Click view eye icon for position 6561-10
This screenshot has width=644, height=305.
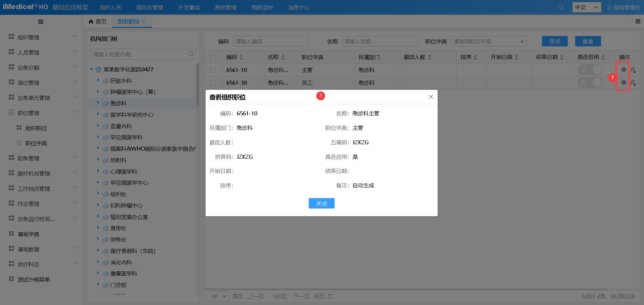point(623,70)
